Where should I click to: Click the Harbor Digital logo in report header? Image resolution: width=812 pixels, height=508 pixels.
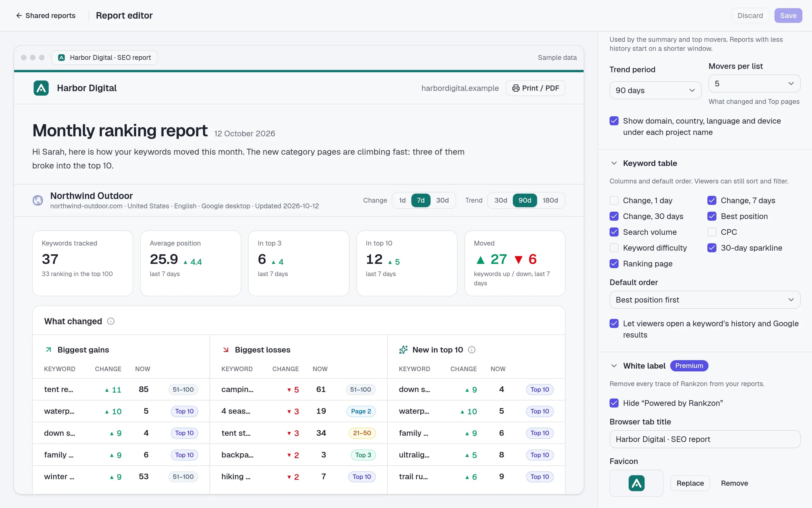coord(41,88)
